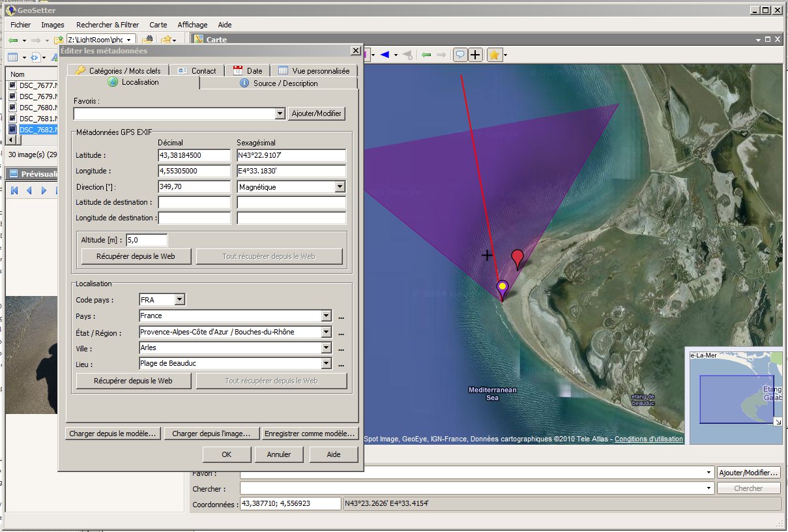The image size is (788, 532).
Task: Toggle the speech bubble info button
Action: tap(460, 55)
